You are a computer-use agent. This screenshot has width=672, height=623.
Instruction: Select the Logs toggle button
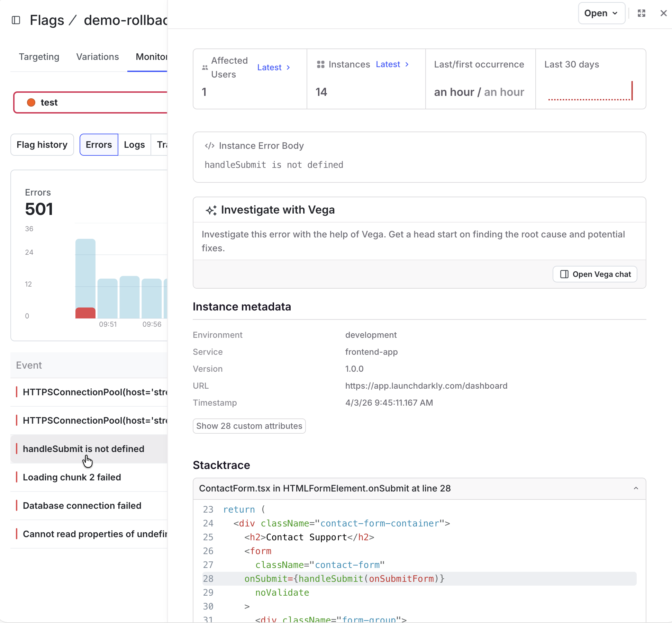tap(134, 145)
